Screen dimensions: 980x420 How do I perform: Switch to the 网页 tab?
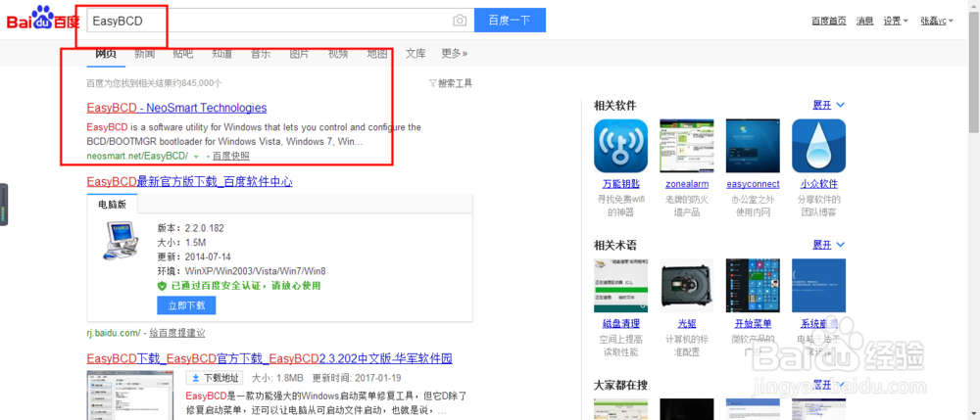[106, 54]
